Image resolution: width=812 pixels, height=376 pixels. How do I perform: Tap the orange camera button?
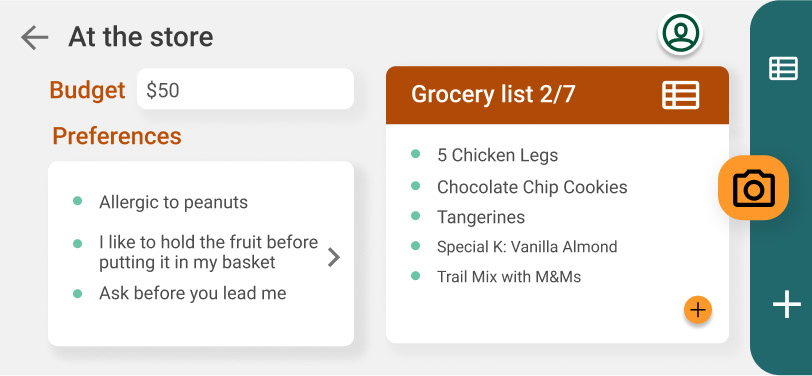(753, 187)
